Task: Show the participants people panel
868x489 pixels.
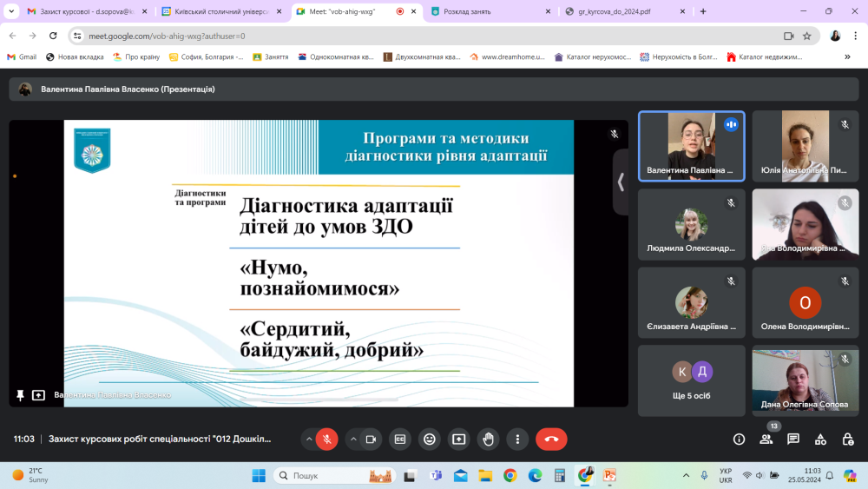Action: tap(766, 439)
